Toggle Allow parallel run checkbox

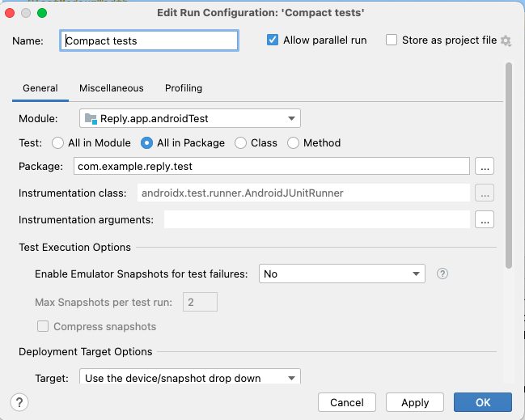(273, 40)
